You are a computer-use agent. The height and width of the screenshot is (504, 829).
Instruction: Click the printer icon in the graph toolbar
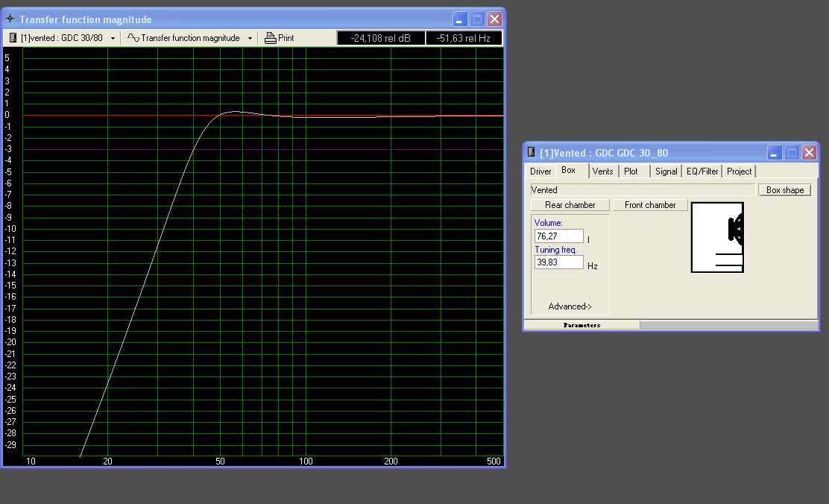(271, 38)
